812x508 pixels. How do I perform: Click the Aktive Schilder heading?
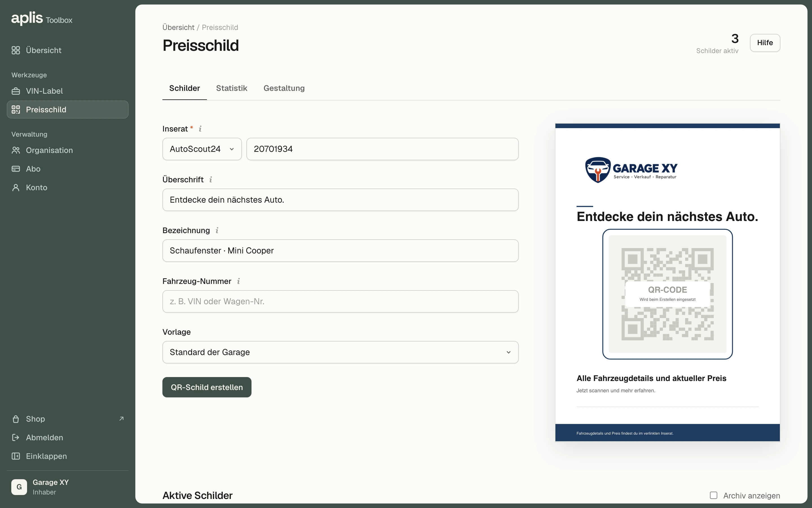197,496
